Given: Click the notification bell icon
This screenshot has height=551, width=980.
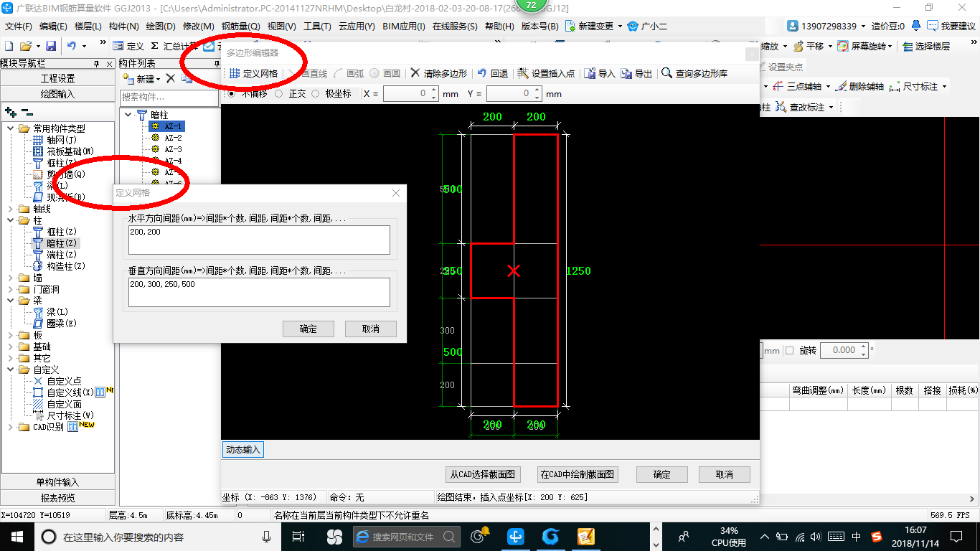Looking at the screenshot, I should (917, 26).
